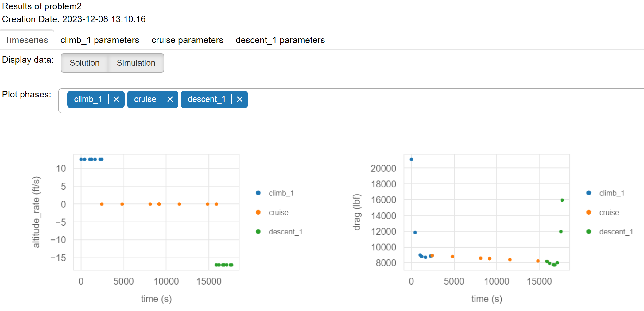Viewport: 644px width, 311px height.
Task: Open the descent_1 parameters tab
Action: 280,40
